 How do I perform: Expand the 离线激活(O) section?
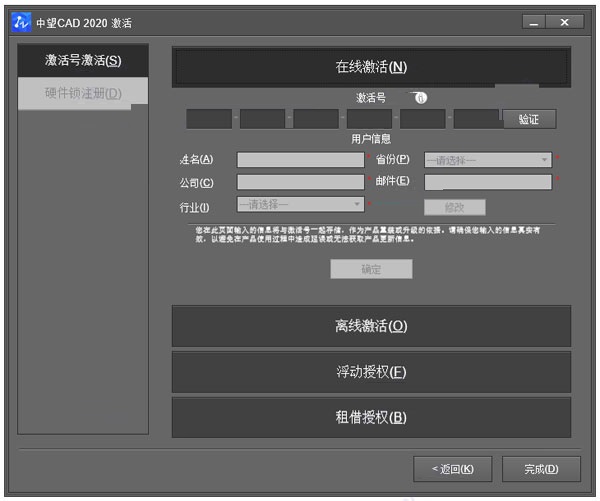(371, 326)
